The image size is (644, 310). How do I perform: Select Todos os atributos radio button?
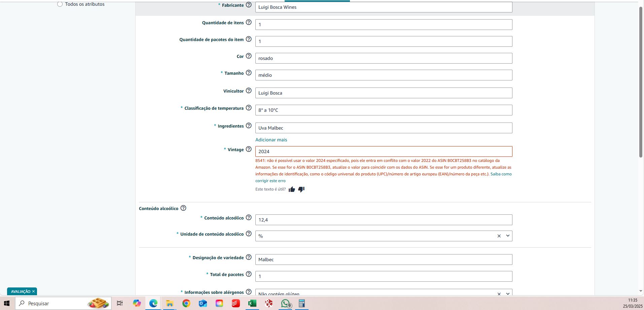(60, 4)
